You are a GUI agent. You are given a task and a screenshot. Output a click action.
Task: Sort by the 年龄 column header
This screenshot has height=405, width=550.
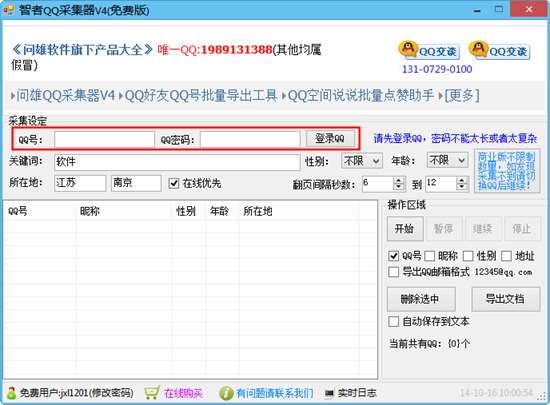pos(222,211)
